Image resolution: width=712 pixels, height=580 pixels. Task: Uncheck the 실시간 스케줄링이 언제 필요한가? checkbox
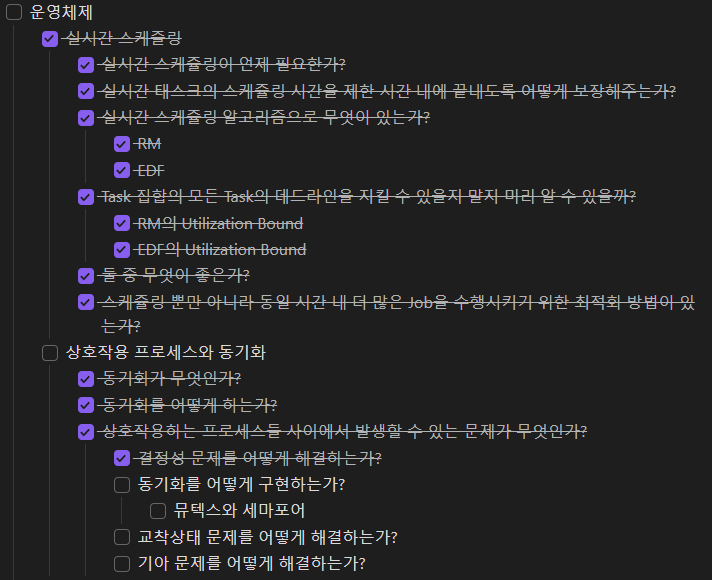coord(86,65)
